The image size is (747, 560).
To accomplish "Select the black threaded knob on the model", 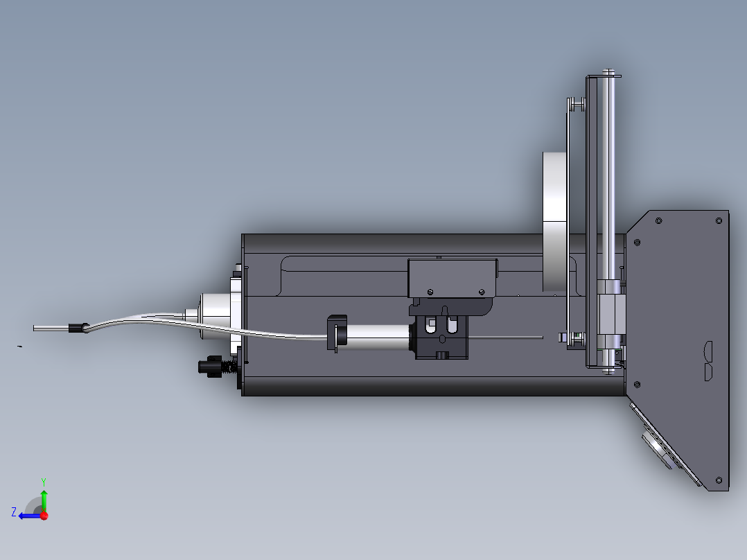I will pos(211,367).
